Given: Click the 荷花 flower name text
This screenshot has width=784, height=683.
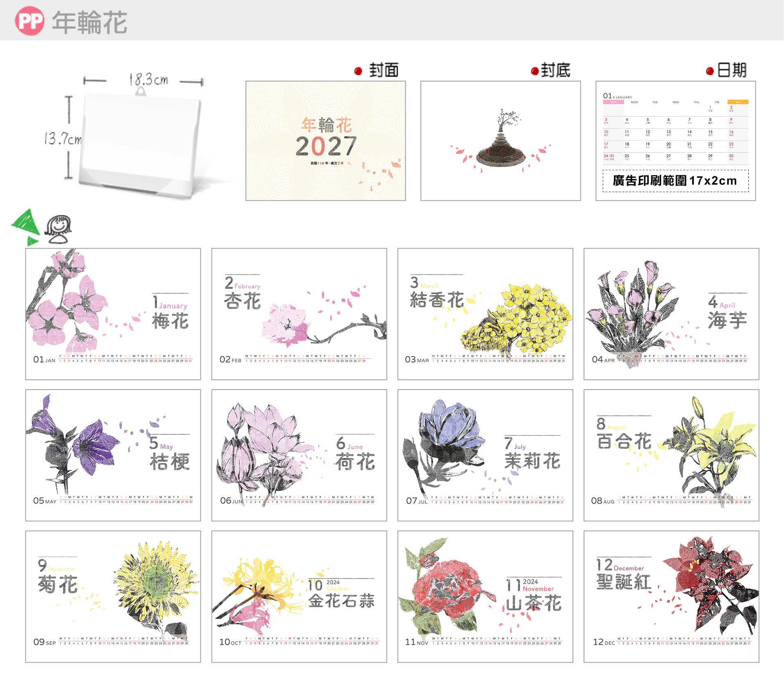Looking at the screenshot, I should click(x=355, y=462).
